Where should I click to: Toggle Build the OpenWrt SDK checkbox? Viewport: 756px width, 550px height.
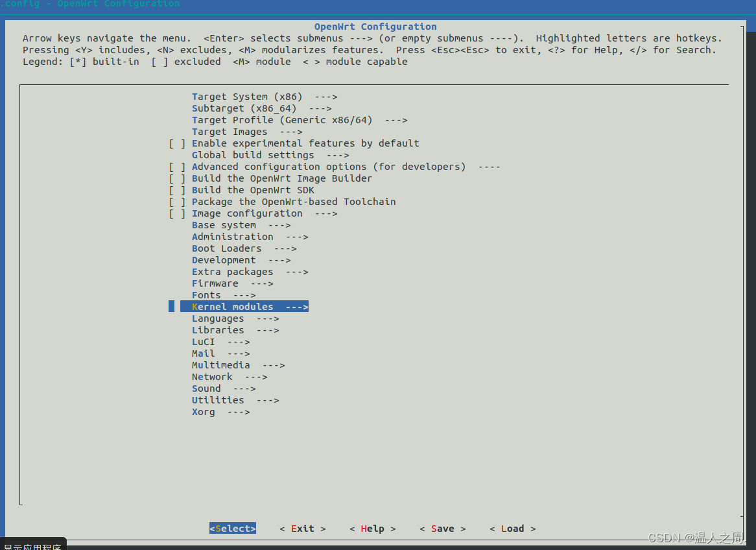pos(177,190)
